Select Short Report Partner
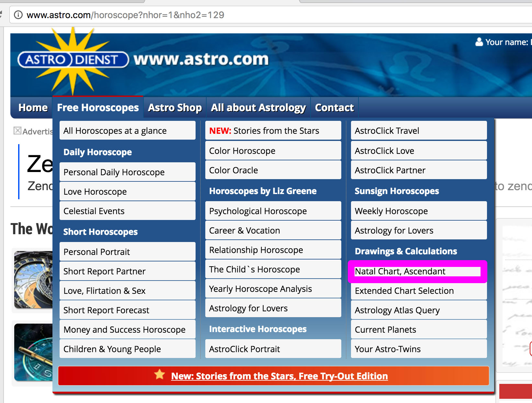Screen dimensions: 532x403 click(128, 271)
